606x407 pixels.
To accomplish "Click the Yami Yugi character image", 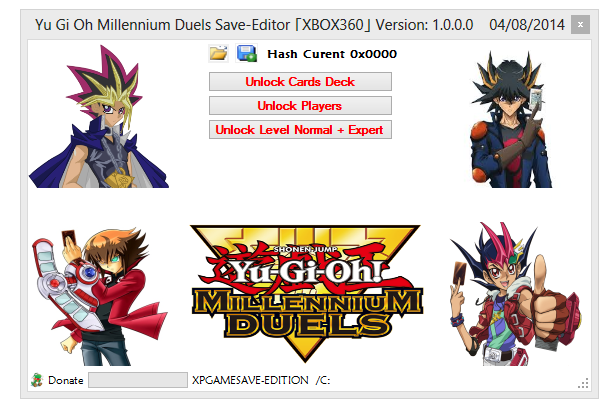I will 99,116.
